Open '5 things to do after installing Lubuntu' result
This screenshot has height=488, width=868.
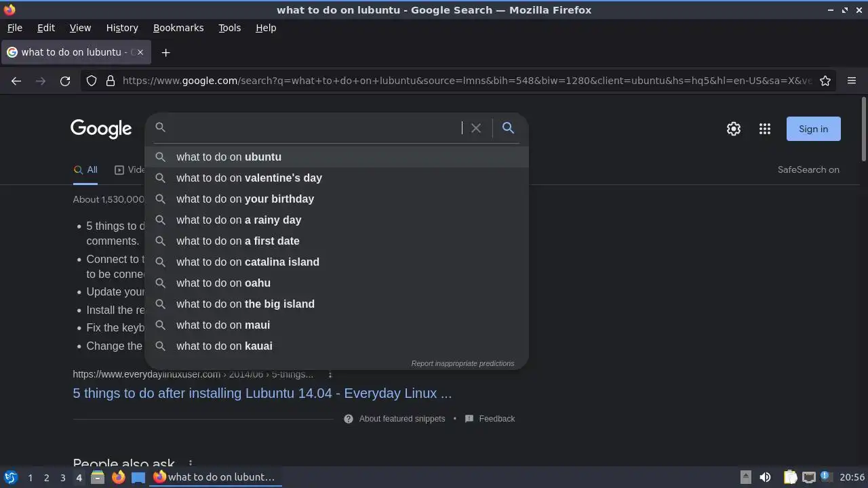tap(262, 393)
